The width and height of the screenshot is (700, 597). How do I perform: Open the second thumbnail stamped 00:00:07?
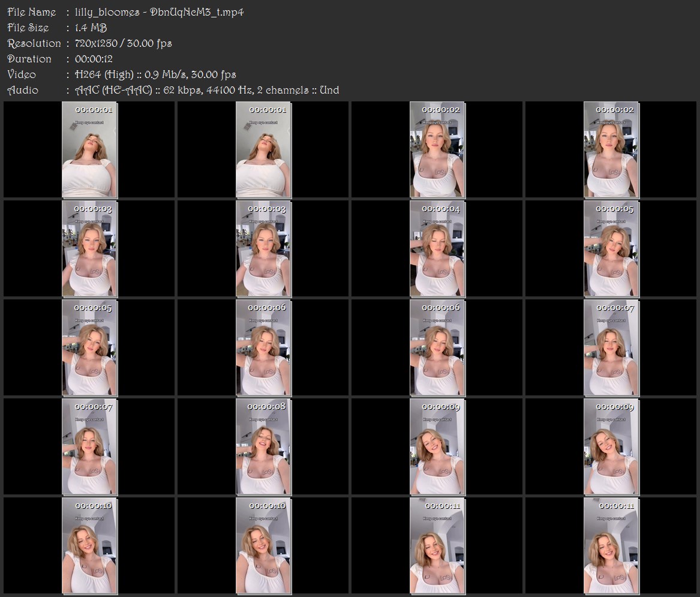point(89,446)
